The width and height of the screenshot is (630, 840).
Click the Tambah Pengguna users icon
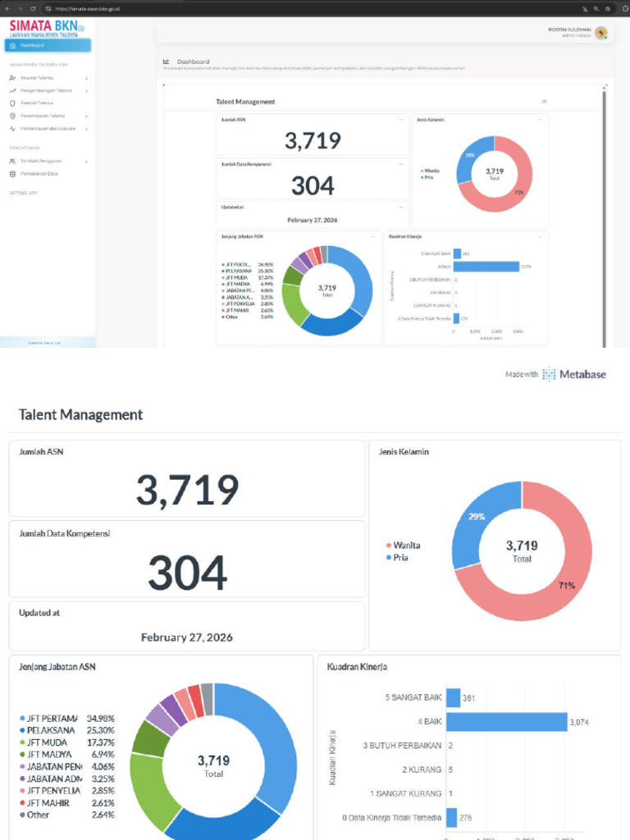[12, 161]
